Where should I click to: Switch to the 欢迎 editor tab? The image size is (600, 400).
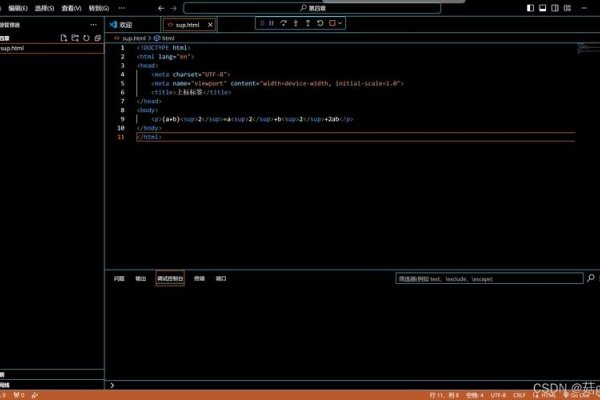[x=126, y=24]
